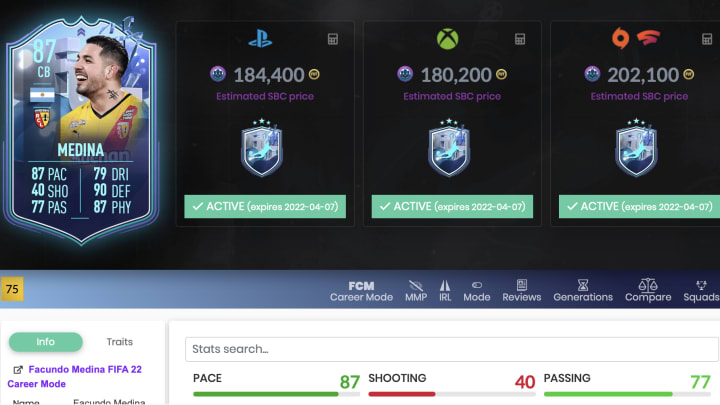Open Squads from the toolbar
This screenshot has width=720, height=405.
pos(701,291)
